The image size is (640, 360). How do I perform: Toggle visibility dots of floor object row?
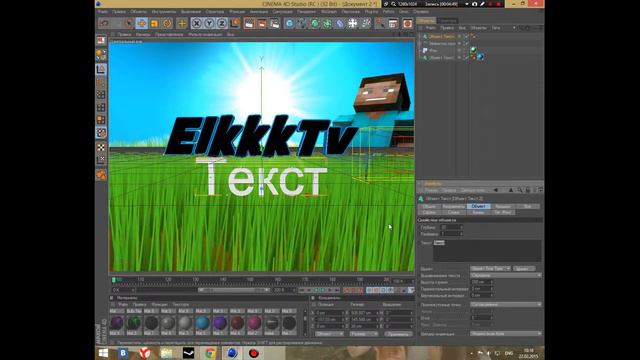click(x=460, y=51)
